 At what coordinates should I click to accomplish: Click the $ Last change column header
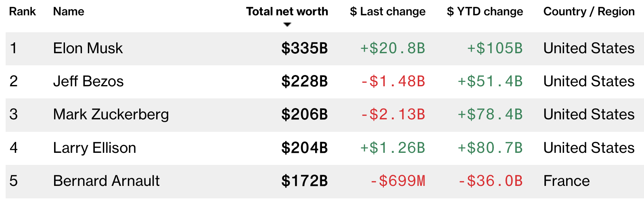click(x=387, y=12)
